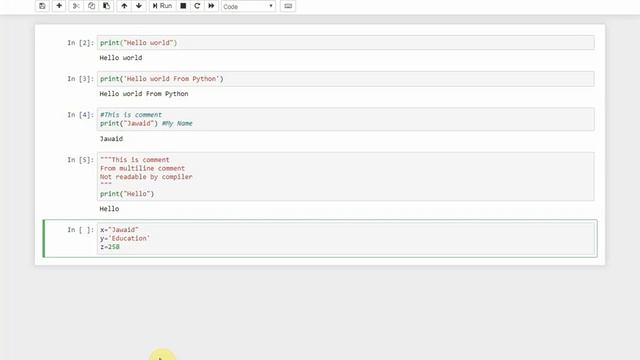The width and height of the screenshot is (640, 360).
Task: Click the empty In [ ]: prompt label
Action: pyautogui.click(x=80, y=230)
